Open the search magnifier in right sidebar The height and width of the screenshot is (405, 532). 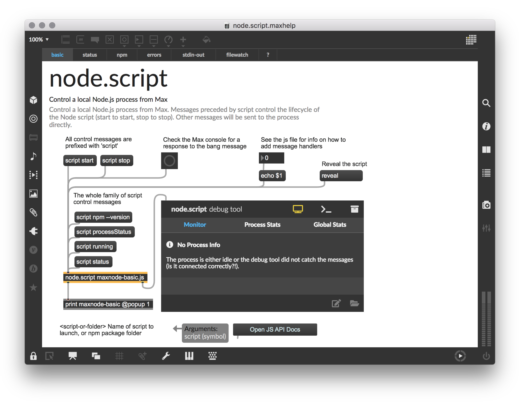point(486,103)
